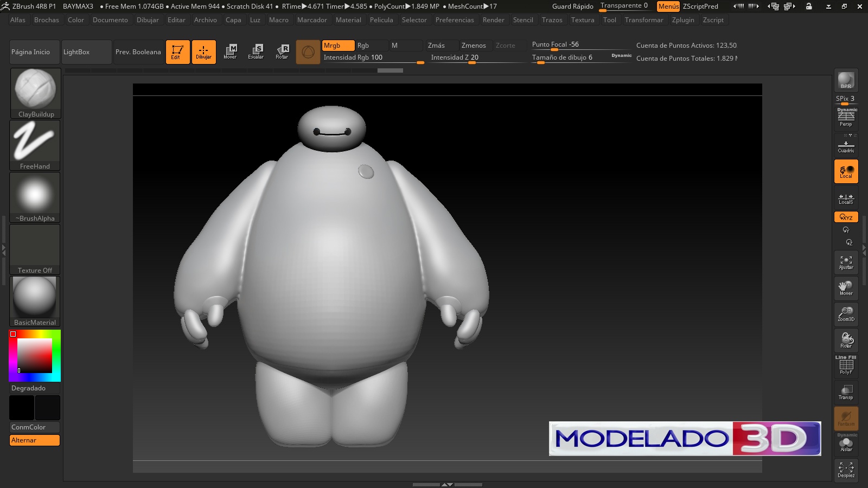Image resolution: width=868 pixels, height=488 pixels.
Task: Adjust the Punto Focal slider
Action: tap(580, 45)
